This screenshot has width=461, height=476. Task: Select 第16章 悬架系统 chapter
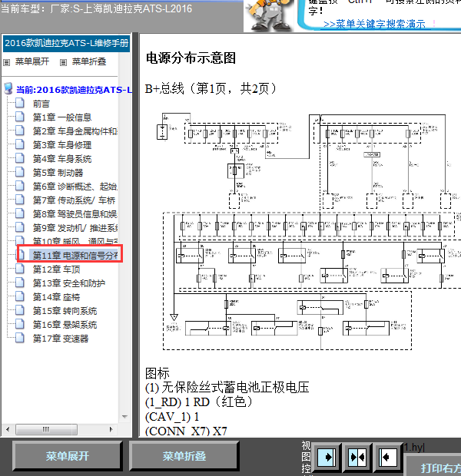pos(65,325)
